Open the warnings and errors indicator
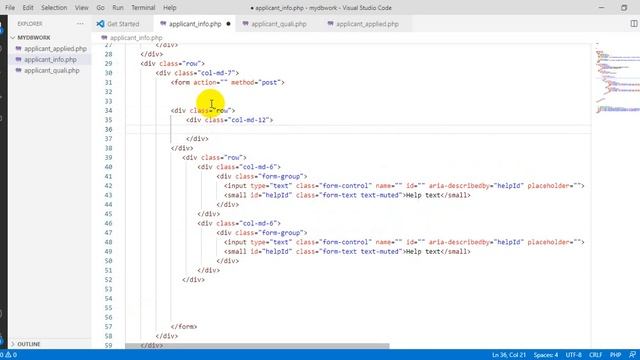Screen dimensions: 640x360 tap(9, 355)
